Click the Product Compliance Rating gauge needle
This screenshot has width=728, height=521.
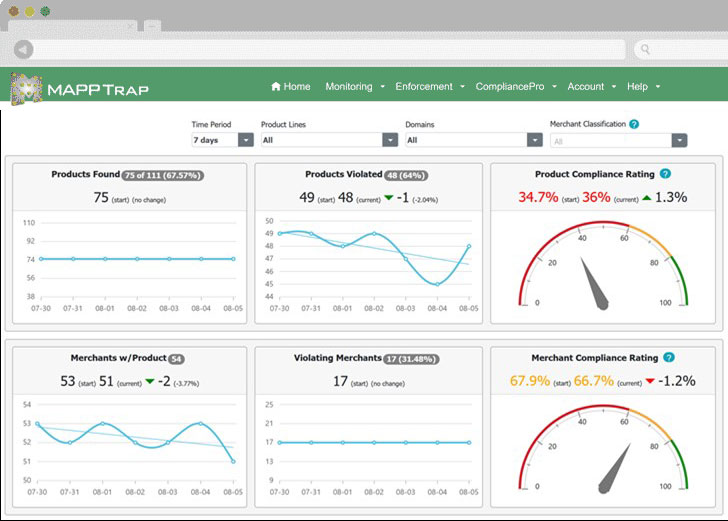click(594, 285)
